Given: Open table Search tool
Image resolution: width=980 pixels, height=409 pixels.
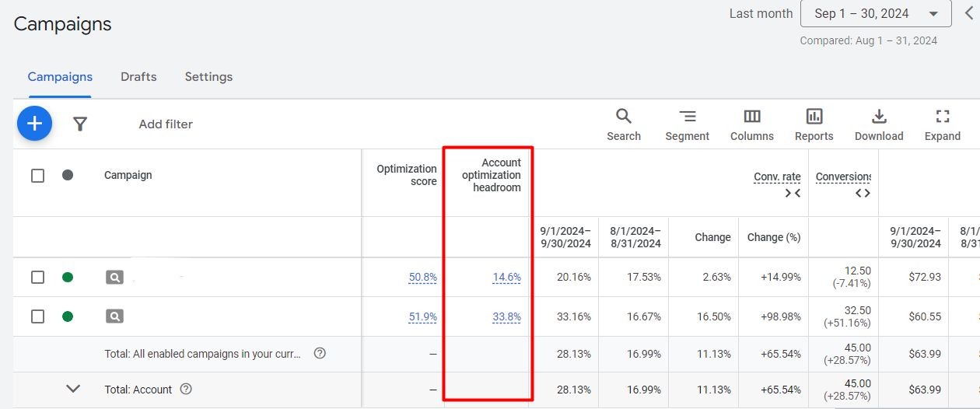Looking at the screenshot, I should [624, 124].
